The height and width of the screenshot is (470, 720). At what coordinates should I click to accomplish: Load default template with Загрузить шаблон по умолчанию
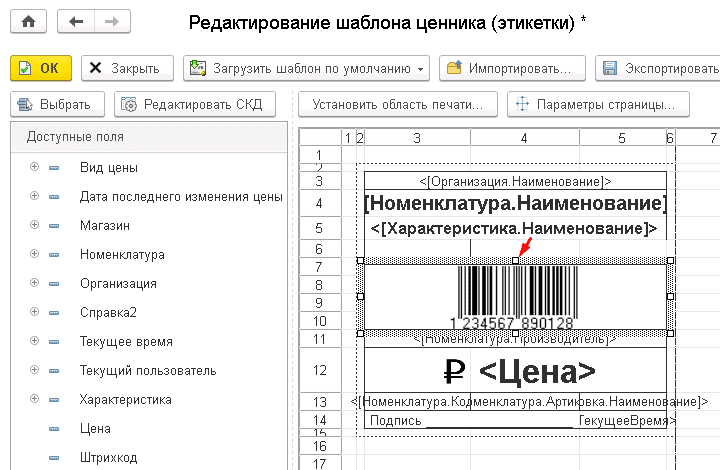point(307,68)
